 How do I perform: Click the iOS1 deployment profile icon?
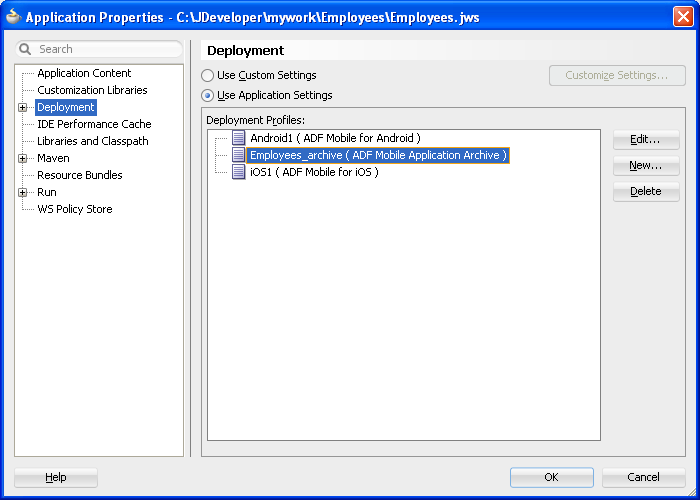(x=238, y=172)
